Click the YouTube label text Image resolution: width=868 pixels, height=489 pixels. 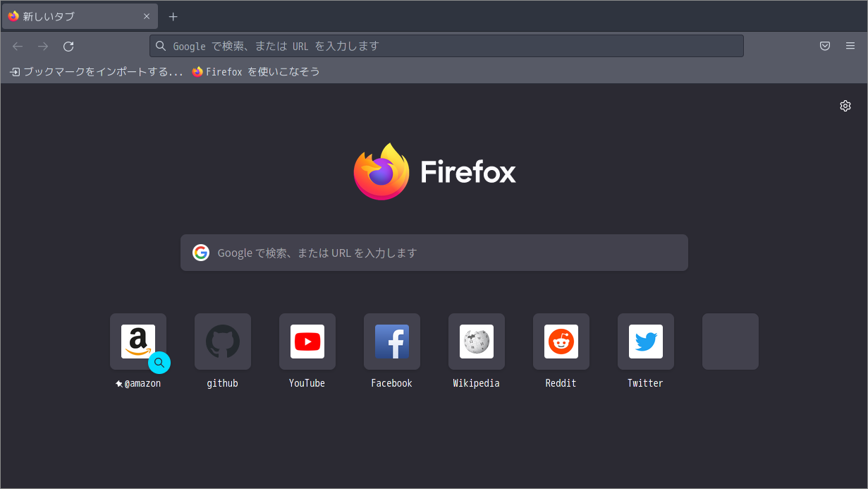(307, 383)
